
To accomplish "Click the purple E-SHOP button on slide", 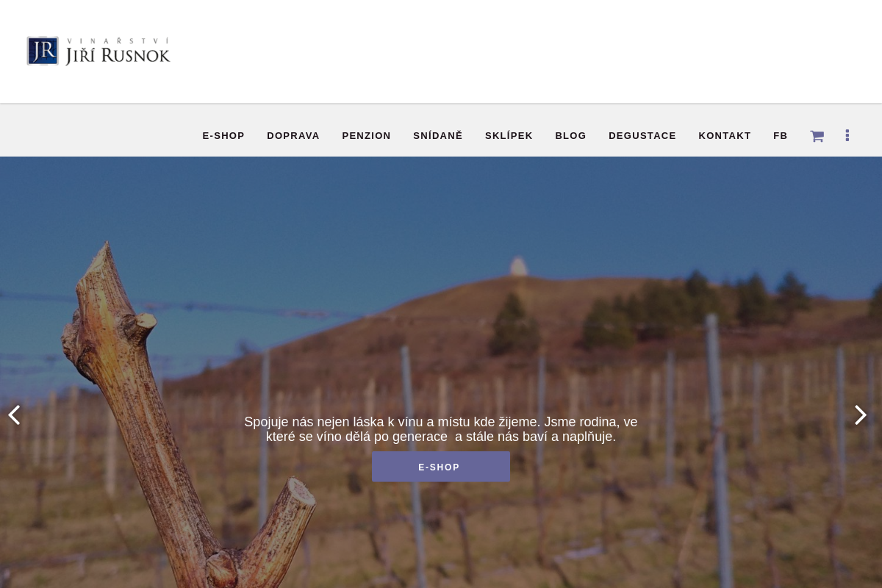I will (x=441, y=467).
